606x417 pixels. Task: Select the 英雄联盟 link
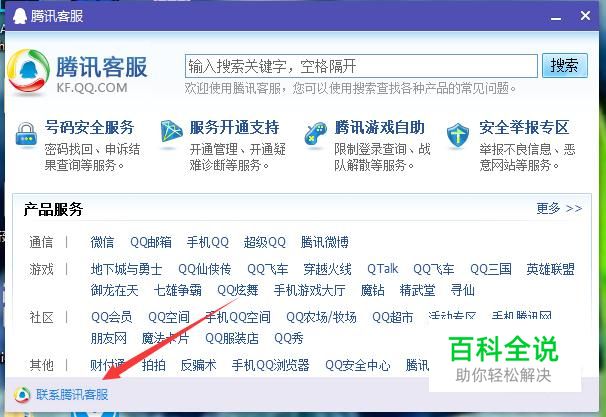click(550, 269)
